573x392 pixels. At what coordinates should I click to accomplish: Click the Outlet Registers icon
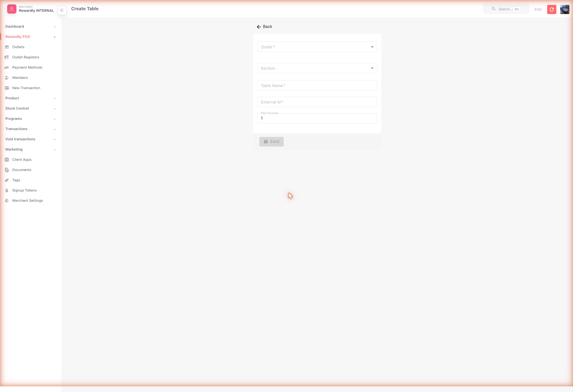tap(7, 57)
